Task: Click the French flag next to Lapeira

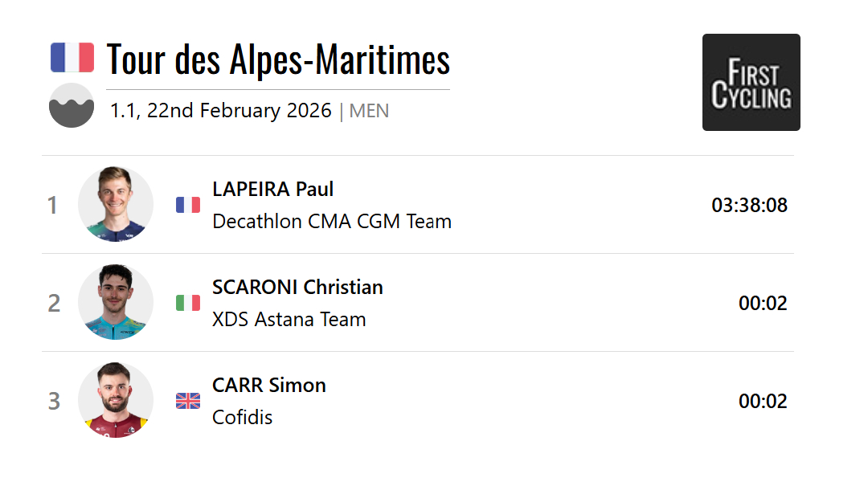Action: (x=188, y=205)
